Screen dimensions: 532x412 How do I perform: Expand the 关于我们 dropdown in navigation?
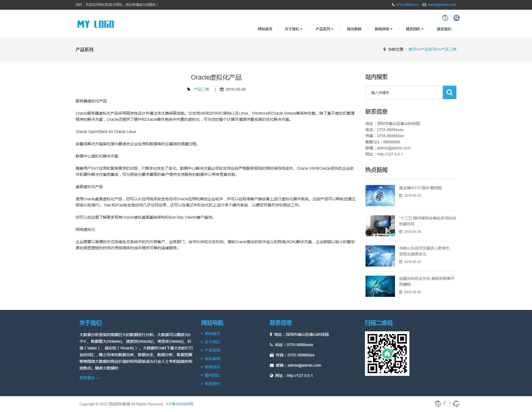coord(293,29)
